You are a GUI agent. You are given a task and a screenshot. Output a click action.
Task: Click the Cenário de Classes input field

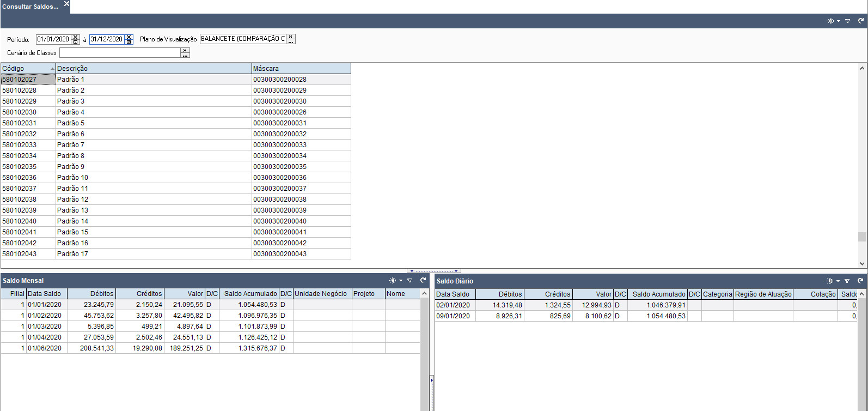click(119, 53)
